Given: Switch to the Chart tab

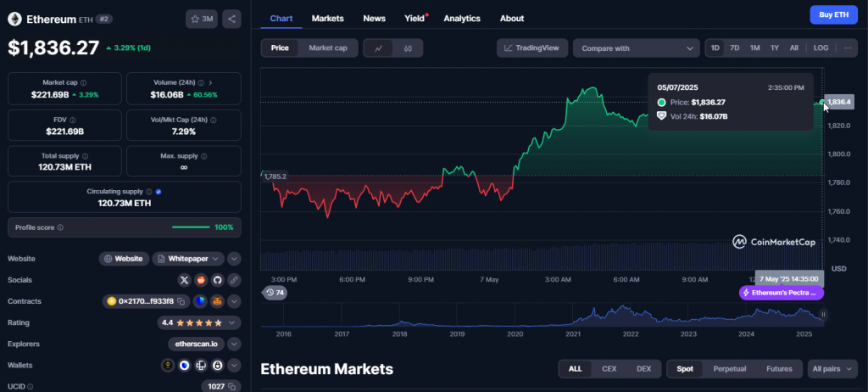Looking at the screenshot, I should [281, 19].
